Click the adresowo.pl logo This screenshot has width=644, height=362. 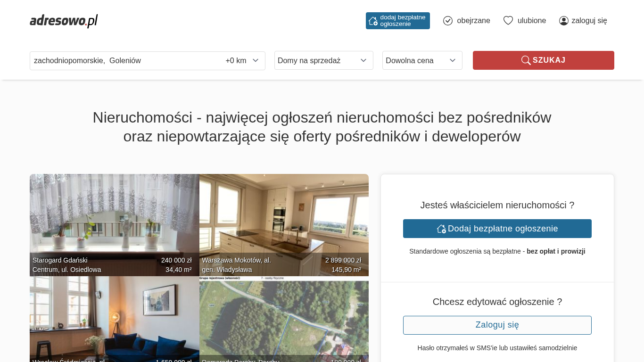coord(64,21)
